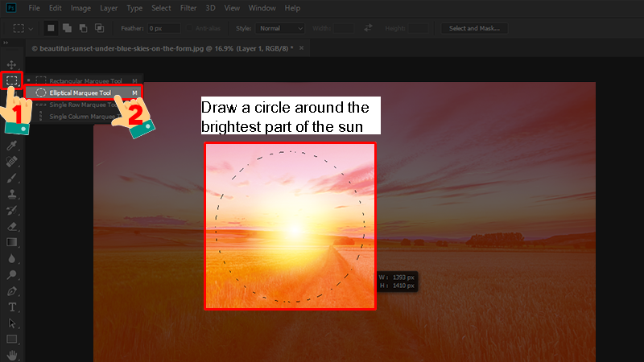Choose Subtract from selection mode icon
Image resolution: width=644 pixels, height=362 pixels.
click(83, 28)
